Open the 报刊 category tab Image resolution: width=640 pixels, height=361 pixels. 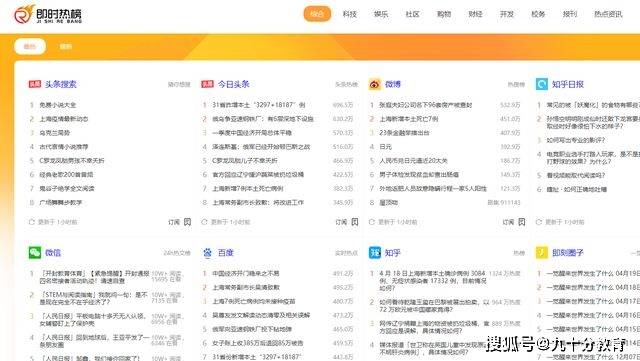pyautogui.click(x=570, y=14)
